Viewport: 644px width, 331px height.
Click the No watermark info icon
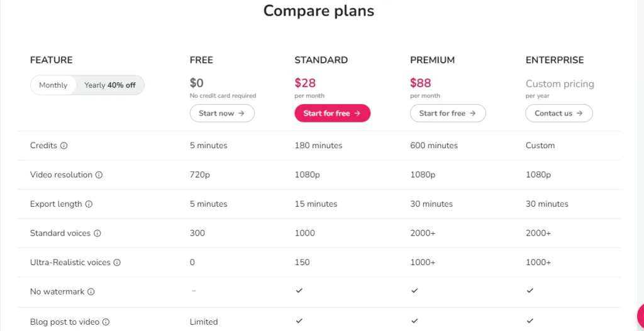(x=91, y=292)
